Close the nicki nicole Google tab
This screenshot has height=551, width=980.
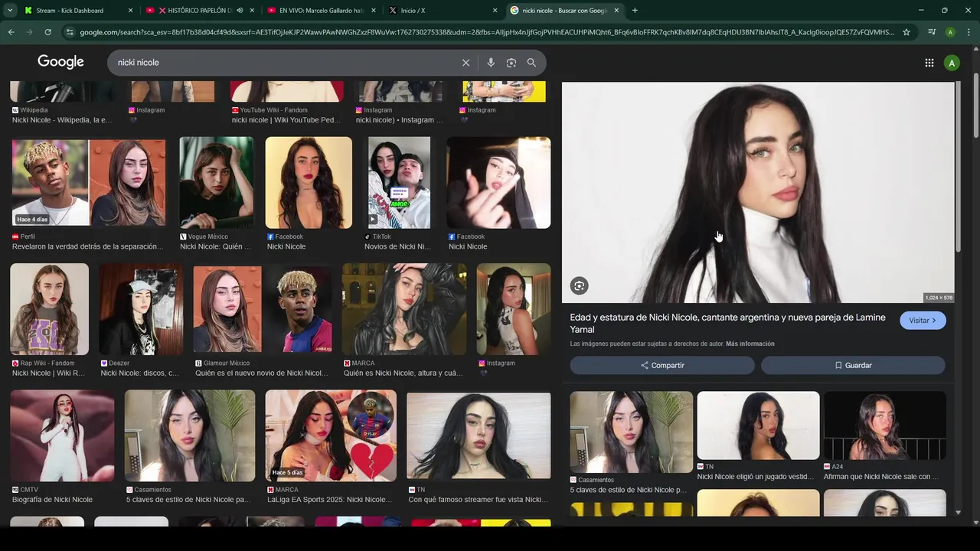click(x=616, y=11)
